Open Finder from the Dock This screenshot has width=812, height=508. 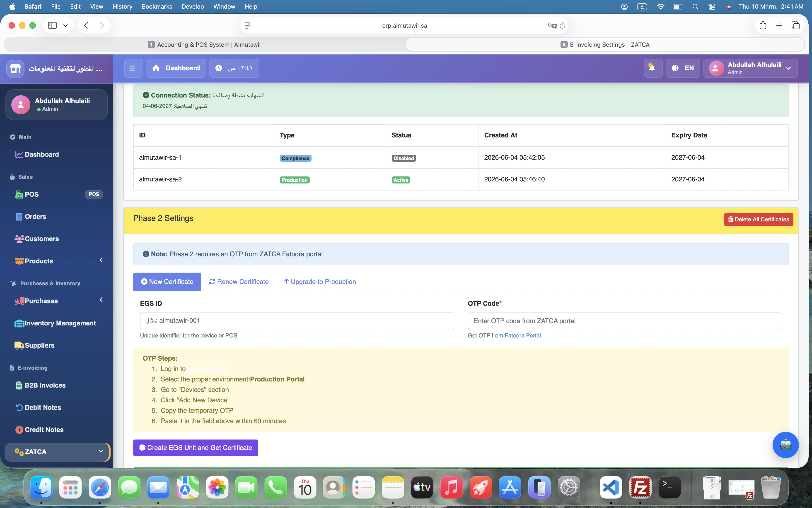(x=41, y=487)
